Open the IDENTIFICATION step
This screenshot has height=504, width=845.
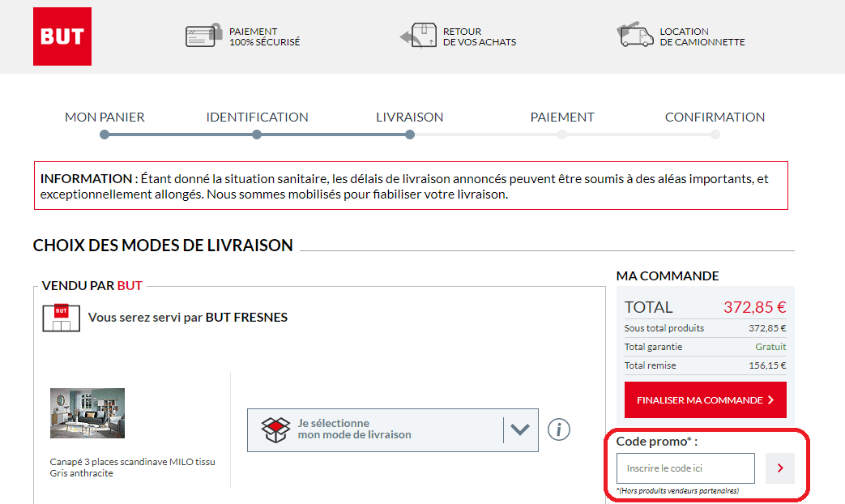coord(257,117)
